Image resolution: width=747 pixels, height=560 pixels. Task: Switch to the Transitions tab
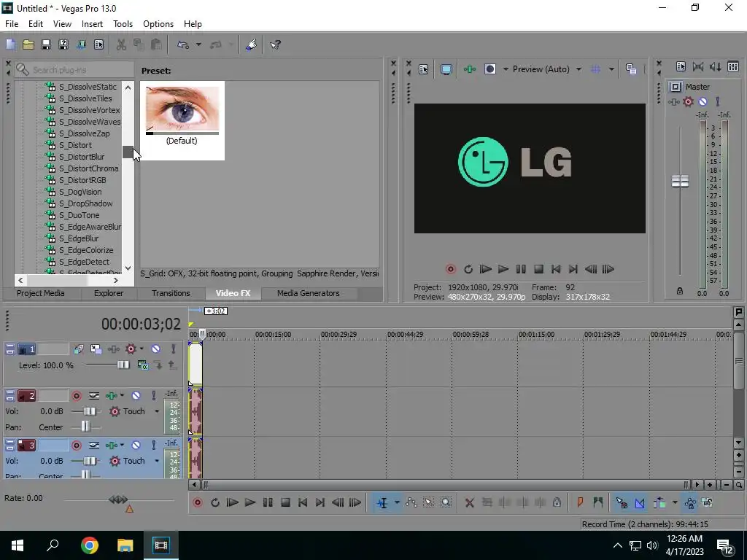coord(171,293)
